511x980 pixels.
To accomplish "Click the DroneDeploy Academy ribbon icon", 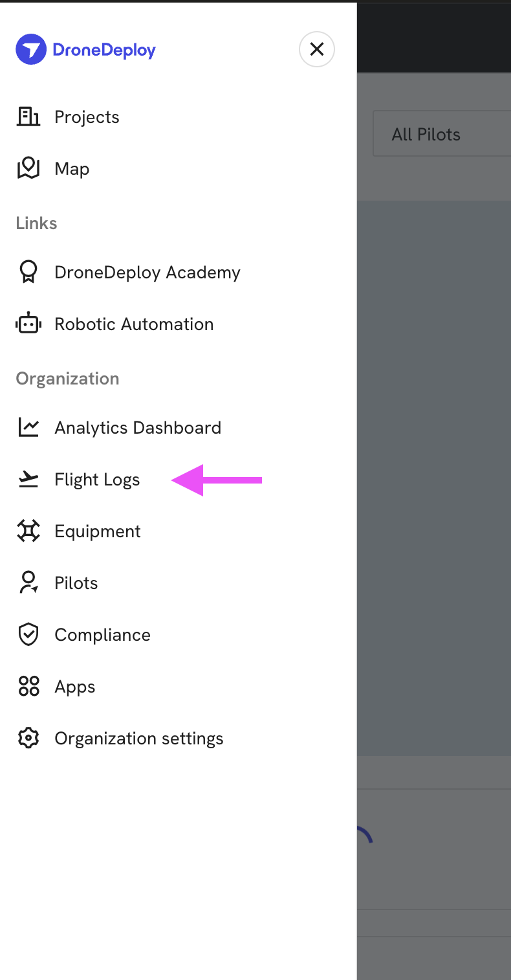I will (28, 272).
